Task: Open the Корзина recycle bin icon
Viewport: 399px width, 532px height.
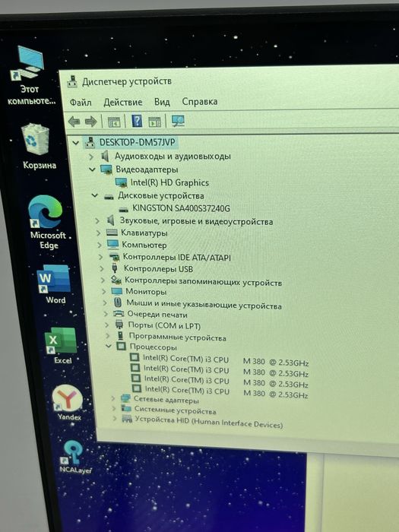Action: (36, 147)
